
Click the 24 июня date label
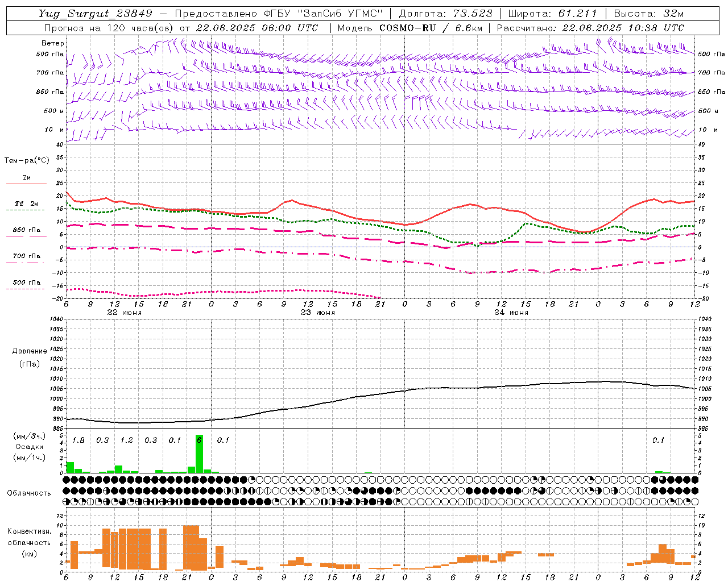511,313
